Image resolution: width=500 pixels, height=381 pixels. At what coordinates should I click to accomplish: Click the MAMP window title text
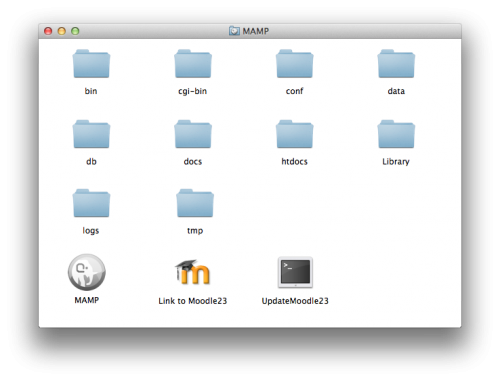(x=256, y=31)
